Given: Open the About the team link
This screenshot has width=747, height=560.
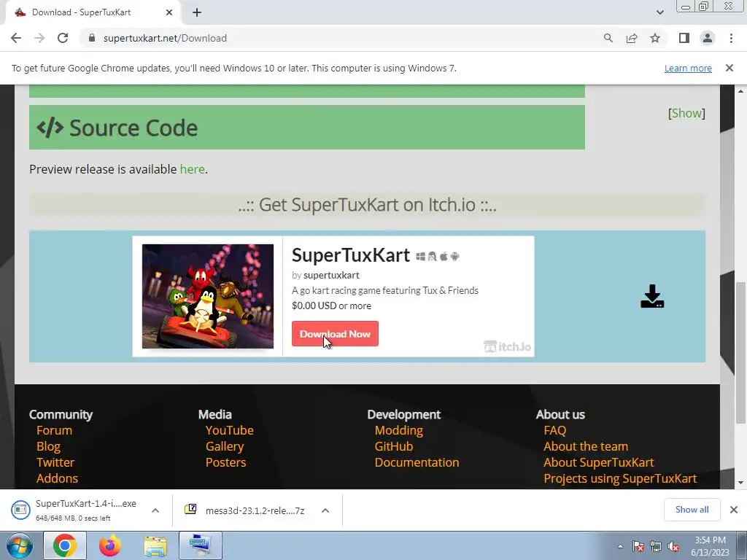Looking at the screenshot, I should tap(586, 447).
